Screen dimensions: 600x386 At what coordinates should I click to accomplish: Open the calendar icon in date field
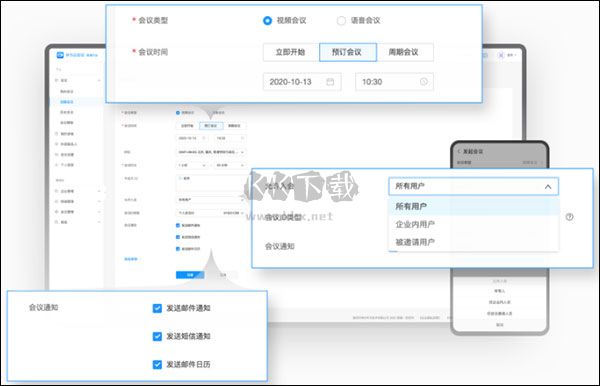pos(330,82)
